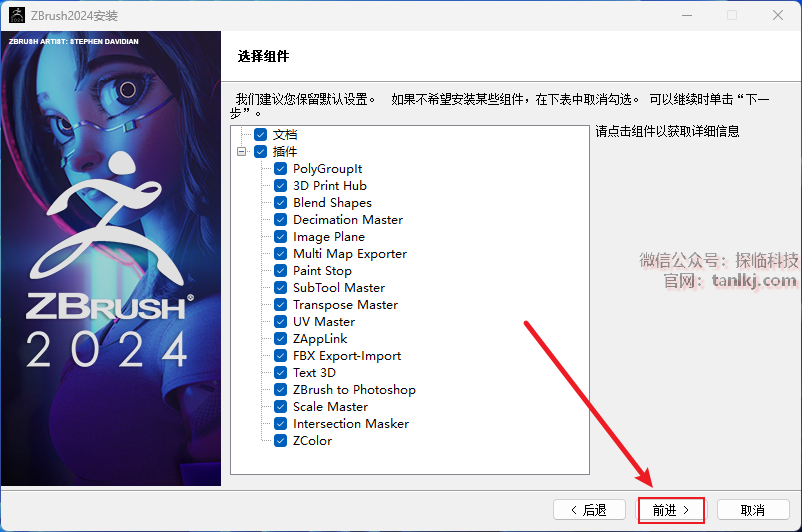Select the 插件 label in tree

point(285,151)
